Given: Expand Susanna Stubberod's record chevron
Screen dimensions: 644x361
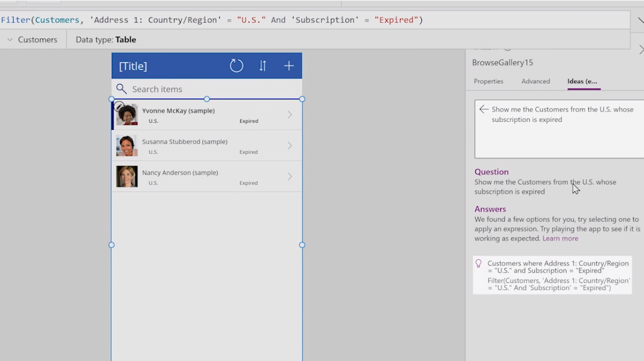Looking at the screenshot, I should (x=290, y=146).
